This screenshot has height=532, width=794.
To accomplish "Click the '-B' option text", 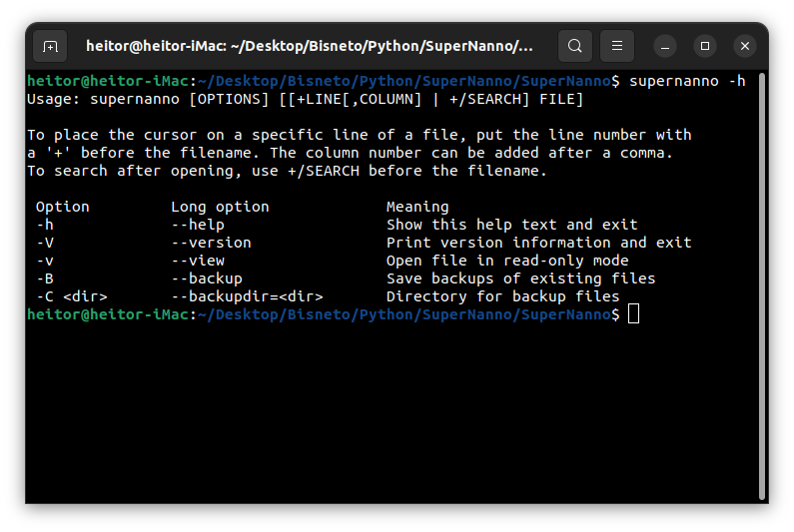I will (x=45, y=278).
